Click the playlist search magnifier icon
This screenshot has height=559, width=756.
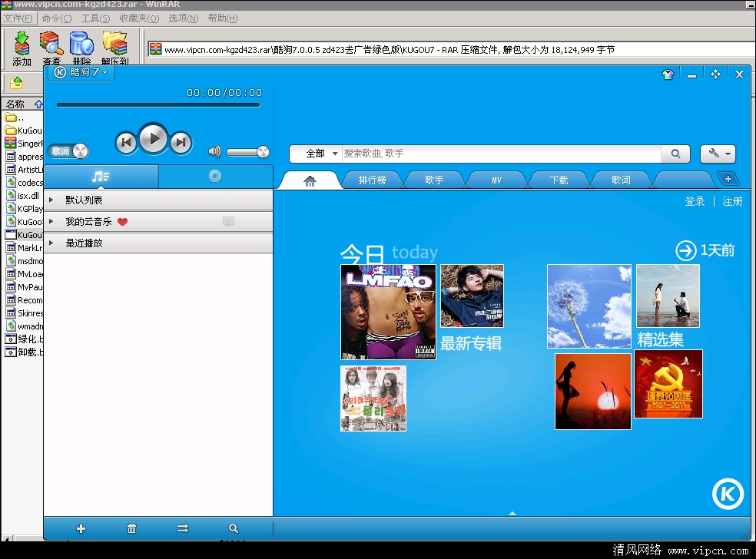tap(234, 528)
